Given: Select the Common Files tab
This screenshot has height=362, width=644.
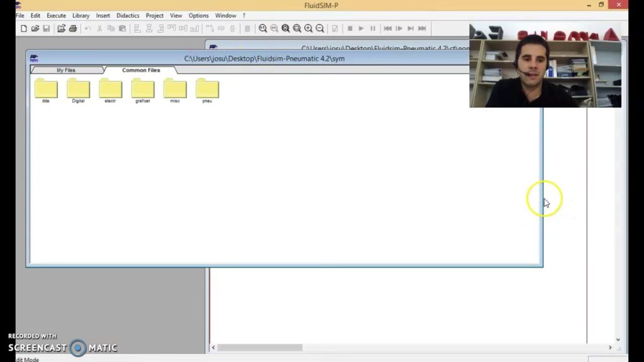Looking at the screenshot, I should [x=141, y=70].
